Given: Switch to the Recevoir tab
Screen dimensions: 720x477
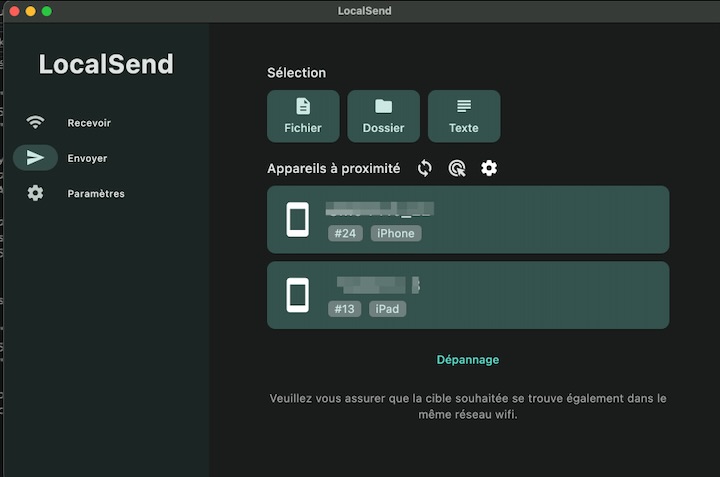Looking at the screenshot, I should pos(89,123).
